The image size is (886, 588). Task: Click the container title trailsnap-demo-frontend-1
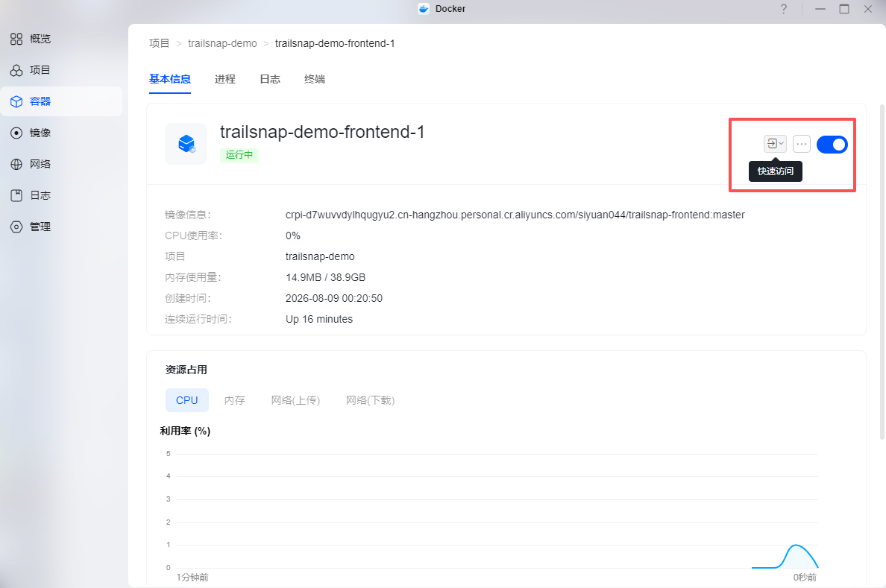pos(322,132)
